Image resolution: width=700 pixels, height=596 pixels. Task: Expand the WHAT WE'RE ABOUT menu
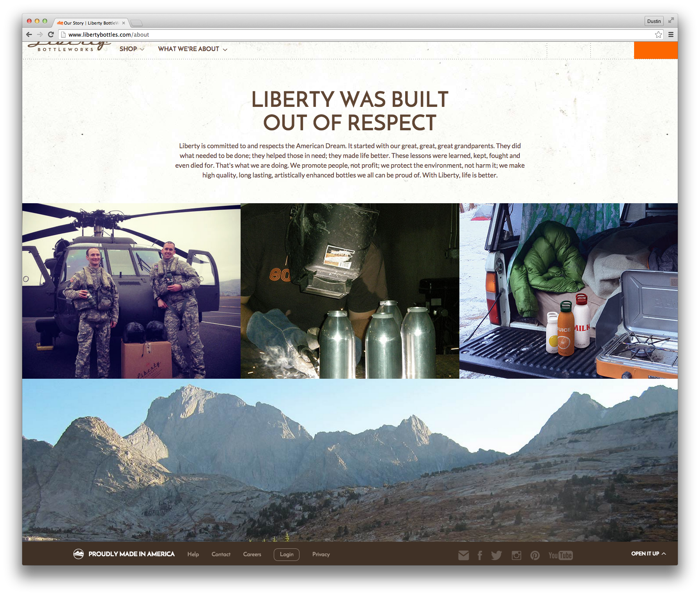click(193, 49)
